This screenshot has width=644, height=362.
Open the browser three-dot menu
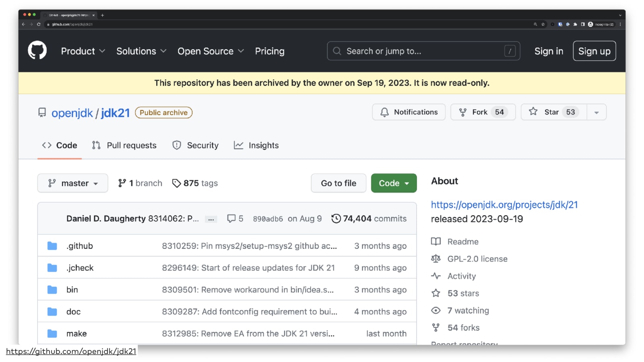pos(620,25)
